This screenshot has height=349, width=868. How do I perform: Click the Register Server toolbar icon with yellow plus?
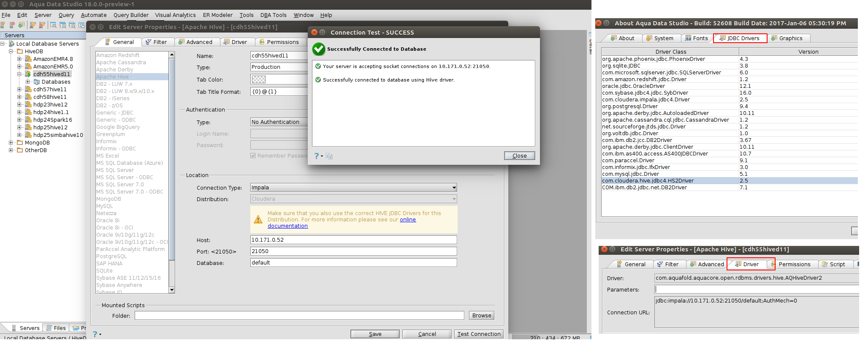[x=3, y=25]
